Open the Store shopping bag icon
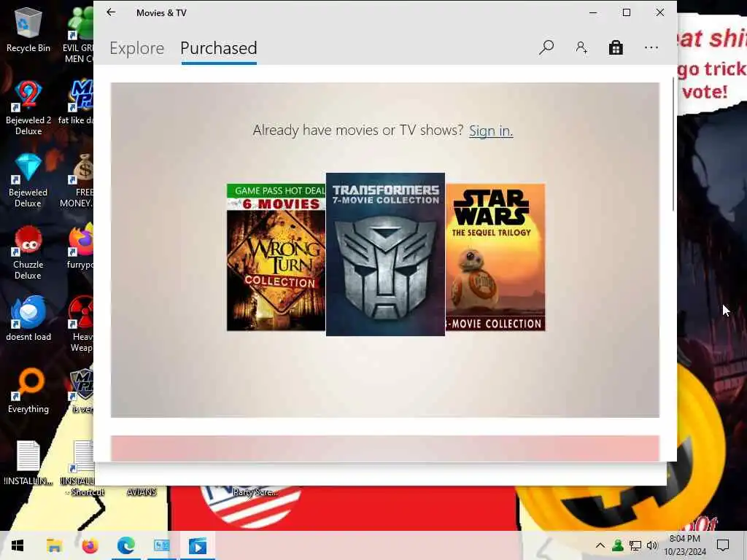Image resolution: width=747 pixels, height=560 pixels. (x=616, y=47)
